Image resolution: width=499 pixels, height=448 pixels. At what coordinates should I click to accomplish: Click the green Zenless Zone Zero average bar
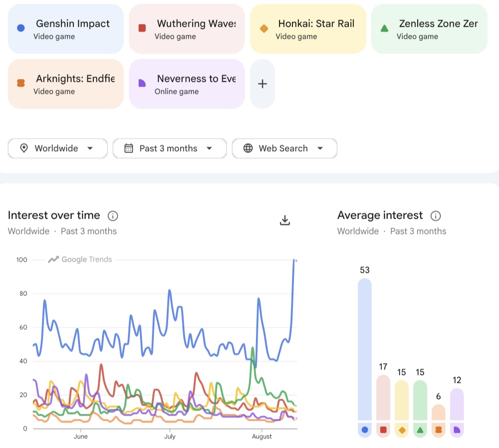tap(420, 400)
